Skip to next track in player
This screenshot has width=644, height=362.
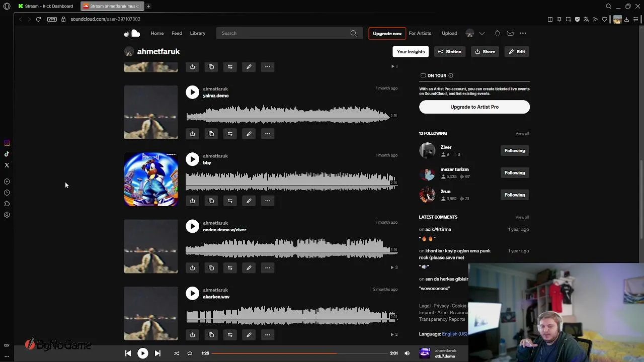click(x=157, y=353)
